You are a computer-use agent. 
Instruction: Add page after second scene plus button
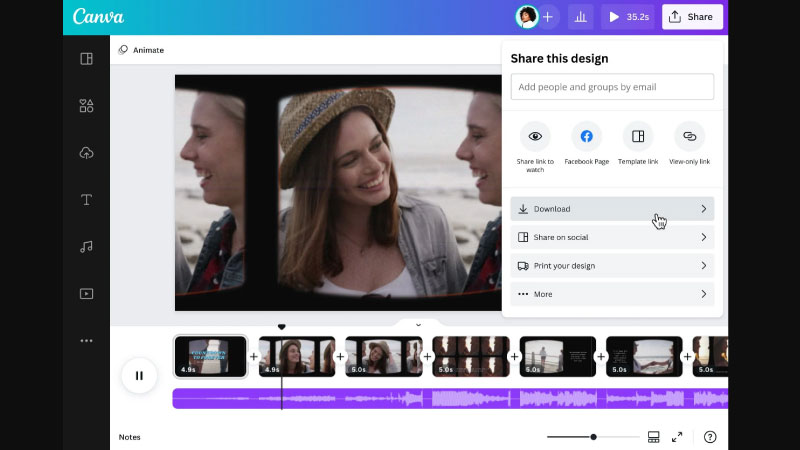coord(340,357)
